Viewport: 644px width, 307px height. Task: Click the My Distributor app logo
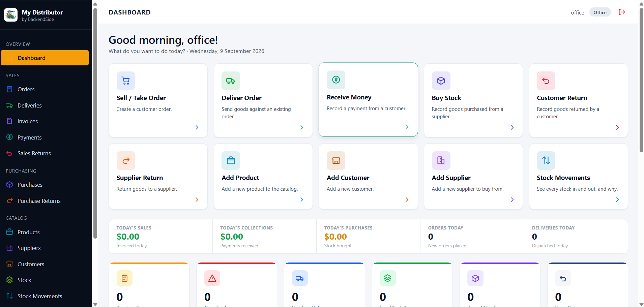tap(11, 15)
